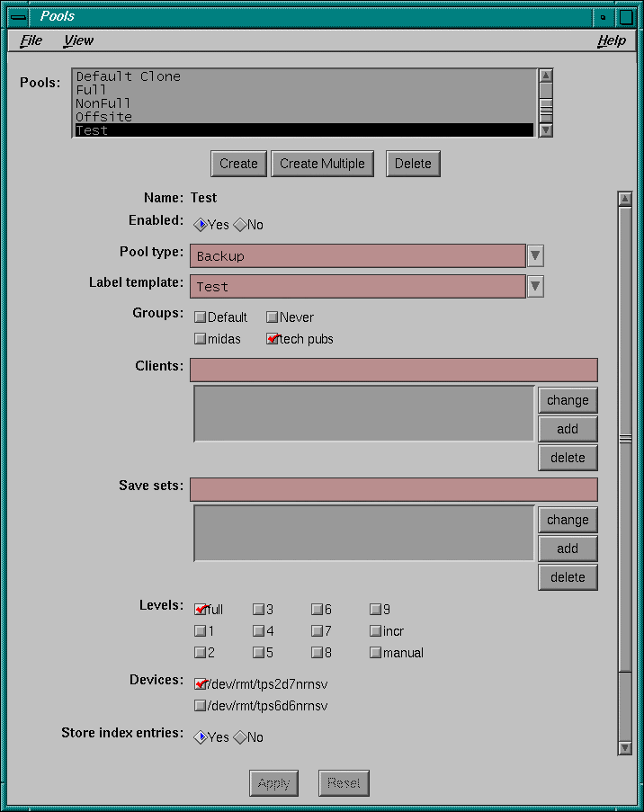Click the pools list scroll down arrow
Viewport: 644px width, 812px height.
click(x=546, y=130)
